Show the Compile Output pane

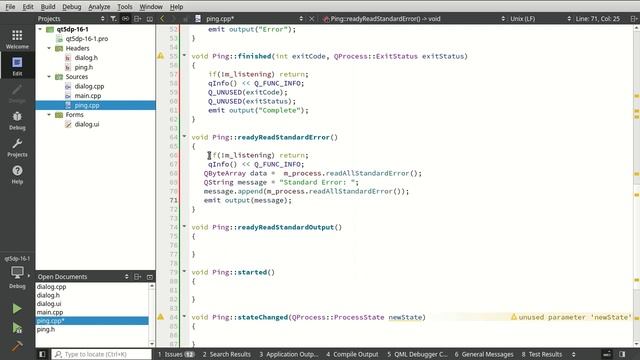pyautogui.click(x=352, y=354)
